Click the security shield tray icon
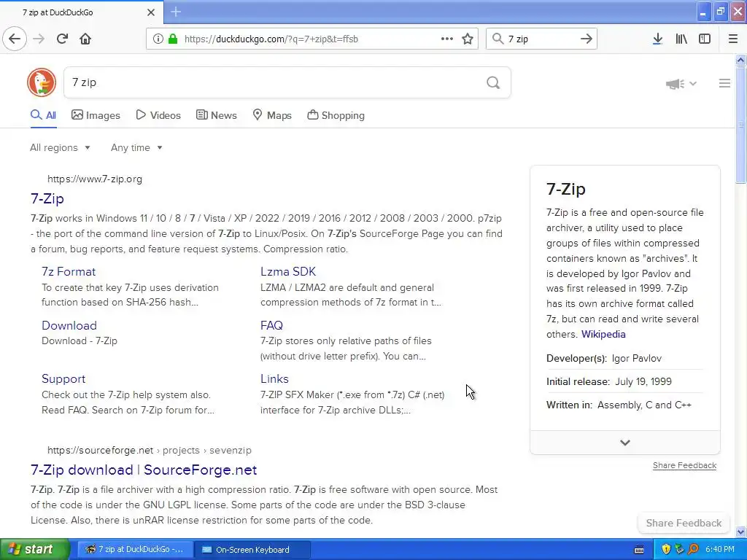 [x=666, y=549]
